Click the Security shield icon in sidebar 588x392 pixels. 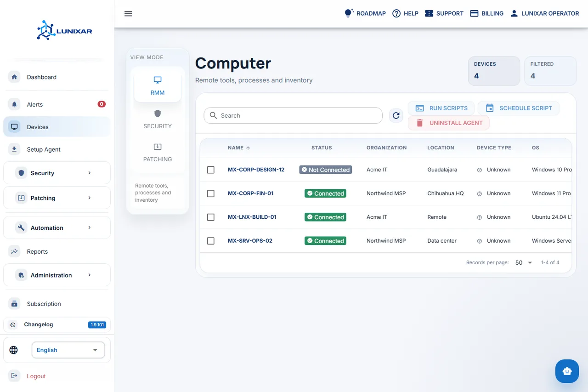coord(21,173)
